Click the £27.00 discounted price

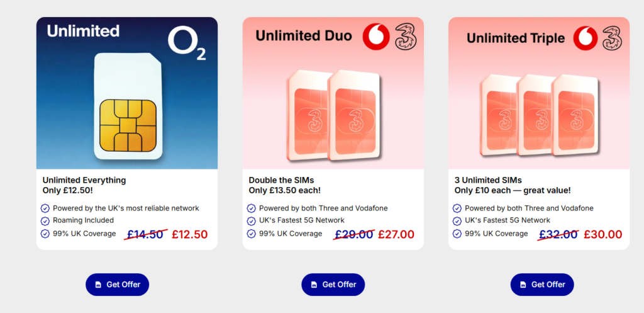[396, 234]
